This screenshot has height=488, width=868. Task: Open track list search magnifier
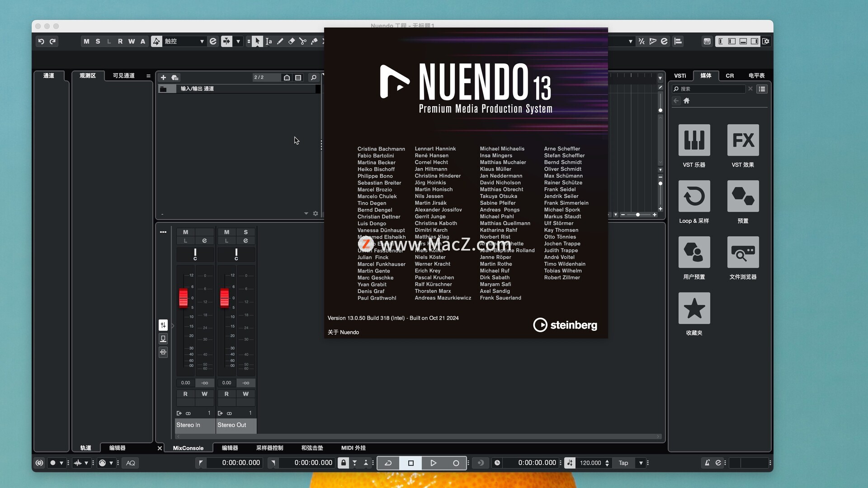pos(314,78)
